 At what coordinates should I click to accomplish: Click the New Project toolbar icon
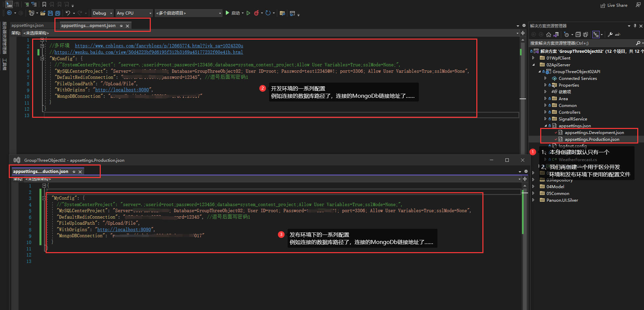click(32, 13)
